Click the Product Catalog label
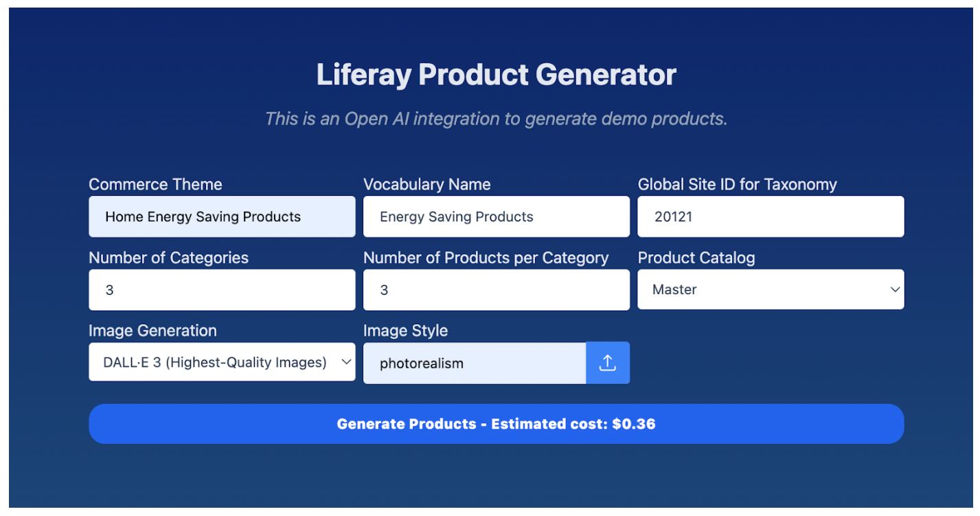The width and height of the screenshot is (980, 516). point(696,258)
